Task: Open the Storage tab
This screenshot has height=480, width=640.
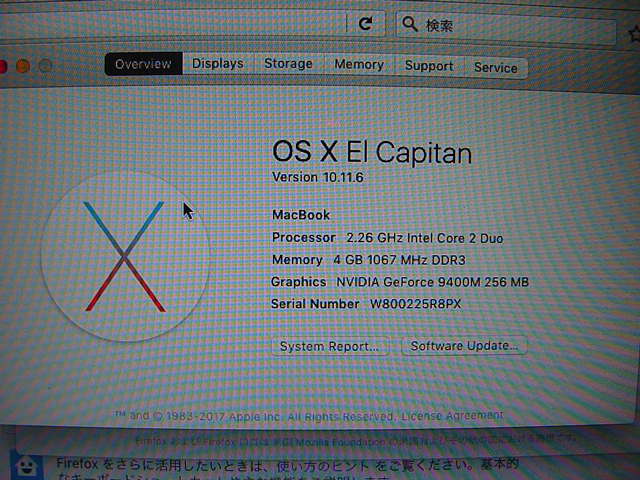Action: [x=289, y=64]
